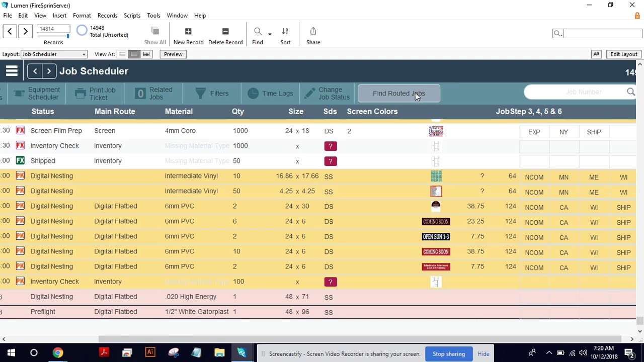Click the formatting bar Aa icon
Viewport: 644px width, 362px height.
click(596, 54)
